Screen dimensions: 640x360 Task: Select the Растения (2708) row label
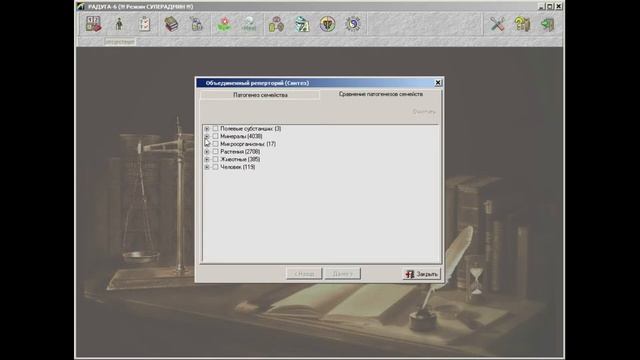coord(240,151)
